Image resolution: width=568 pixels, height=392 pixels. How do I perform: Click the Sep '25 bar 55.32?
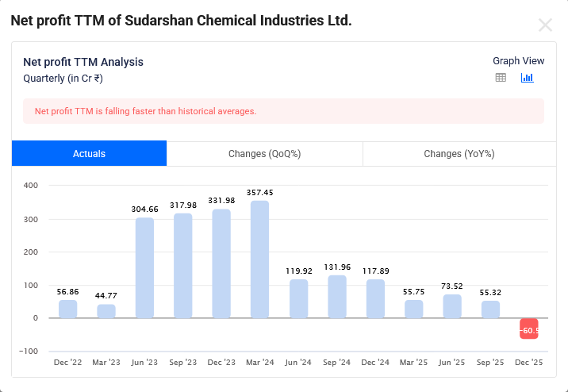coord(491,309)
